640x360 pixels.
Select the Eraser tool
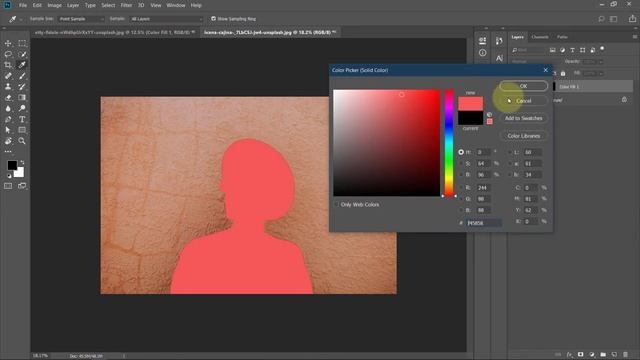[8, 98]
